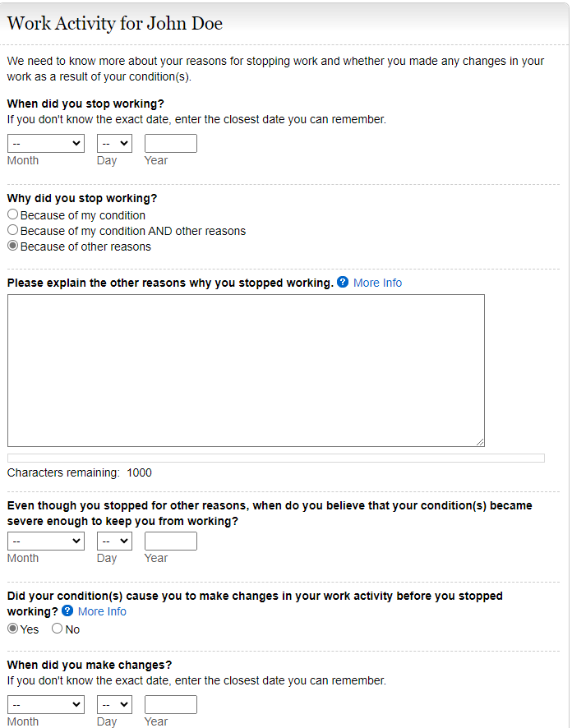
Task: Click the Year field for stop working date
Action: [x=171, y=144]
